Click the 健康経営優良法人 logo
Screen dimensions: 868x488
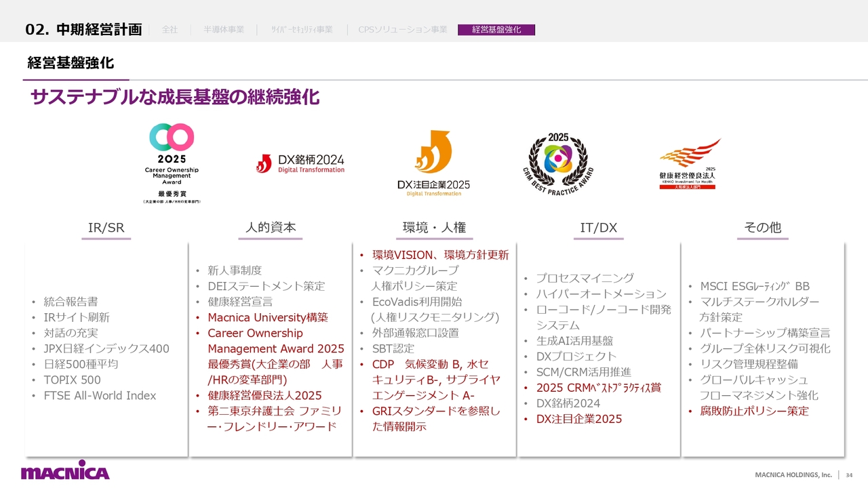(690, 164)
